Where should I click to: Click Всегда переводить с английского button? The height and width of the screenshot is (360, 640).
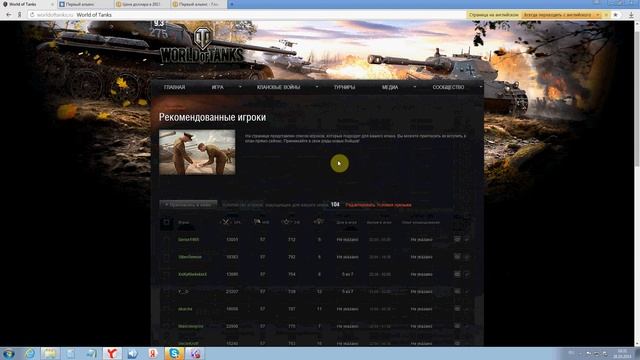coord(557,15)
